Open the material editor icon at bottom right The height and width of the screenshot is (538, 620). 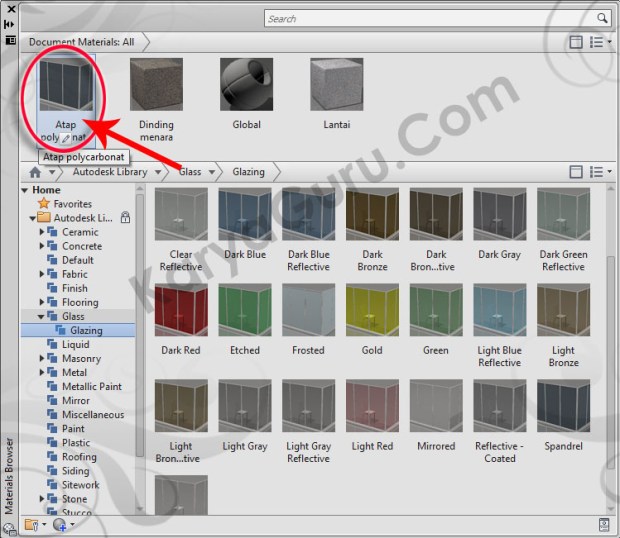pyautogui.click(x=604, y=525)
